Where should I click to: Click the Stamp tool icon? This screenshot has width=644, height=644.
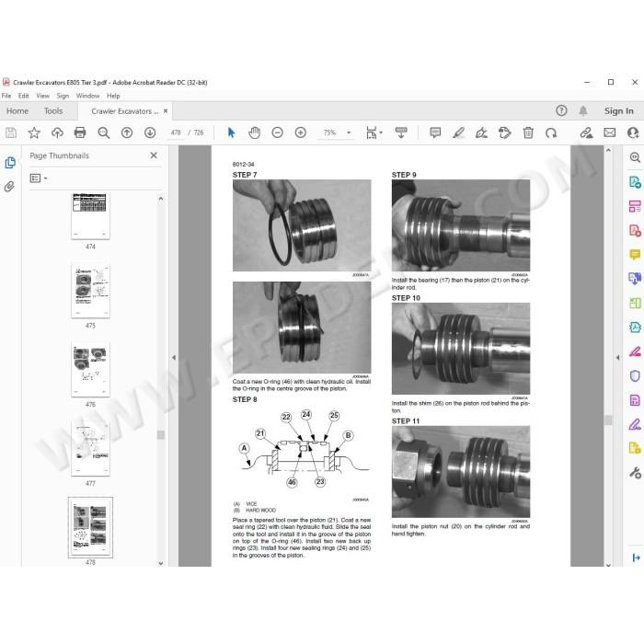(x=504, y=132)
